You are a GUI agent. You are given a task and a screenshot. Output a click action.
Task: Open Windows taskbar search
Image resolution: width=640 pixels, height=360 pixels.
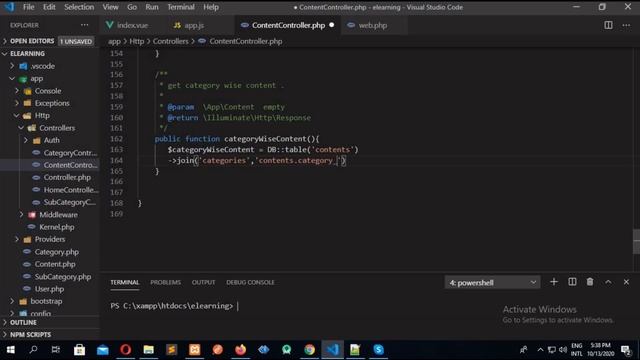(33, 350)
